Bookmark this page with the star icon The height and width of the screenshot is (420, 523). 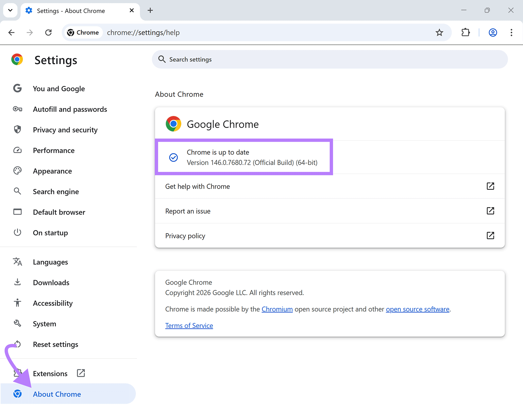tap(439, 32)
